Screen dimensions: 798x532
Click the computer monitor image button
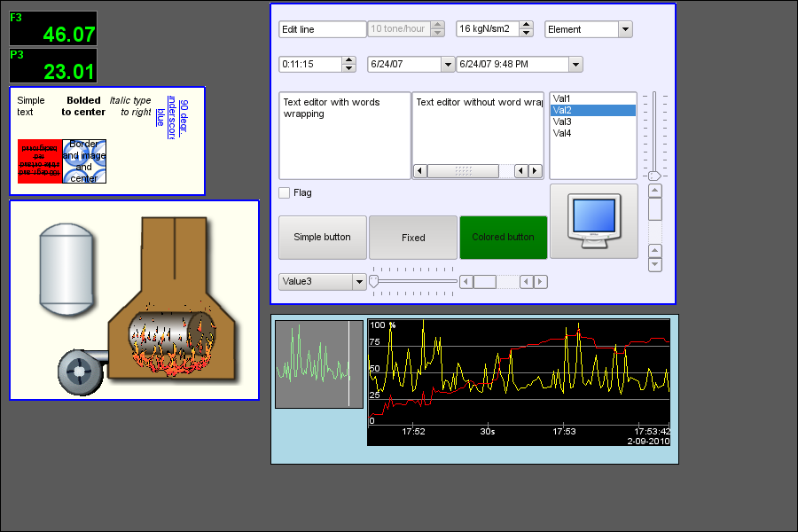593,221
